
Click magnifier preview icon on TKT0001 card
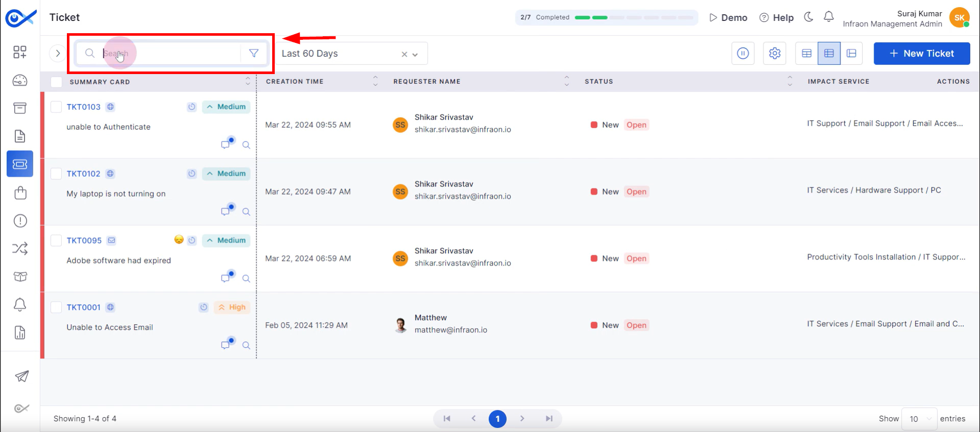tap(246, 345)
